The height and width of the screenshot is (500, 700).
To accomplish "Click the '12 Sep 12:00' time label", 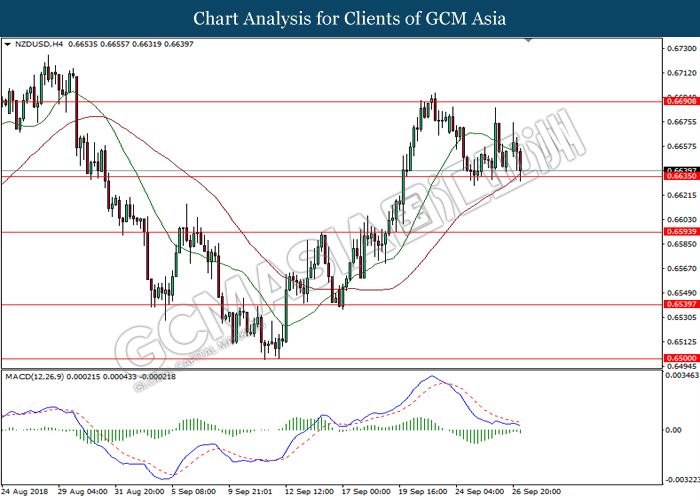I will (309, 492).
